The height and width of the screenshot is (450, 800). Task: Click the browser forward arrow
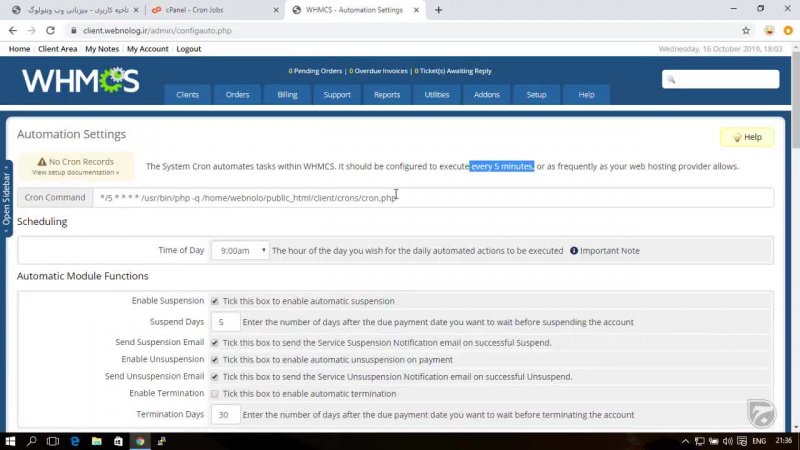coord(32,31)
